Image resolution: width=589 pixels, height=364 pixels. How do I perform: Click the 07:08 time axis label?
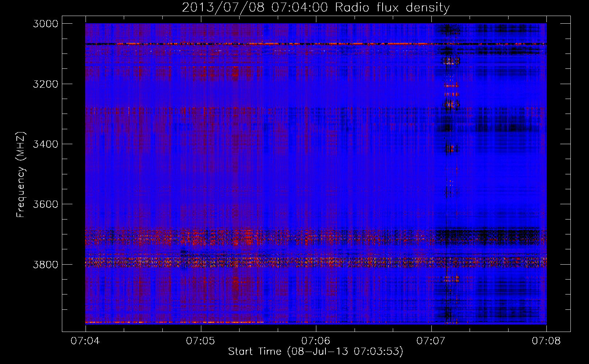pos(546,341)
